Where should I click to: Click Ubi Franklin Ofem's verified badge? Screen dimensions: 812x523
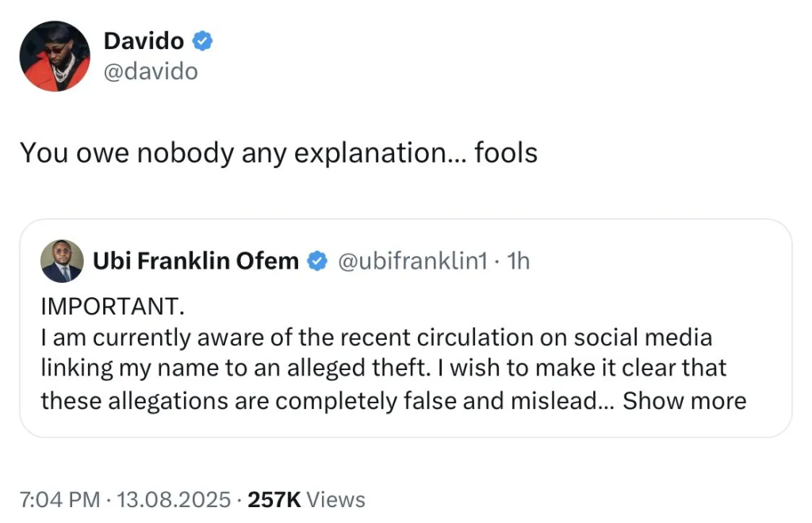pos(317,261)
